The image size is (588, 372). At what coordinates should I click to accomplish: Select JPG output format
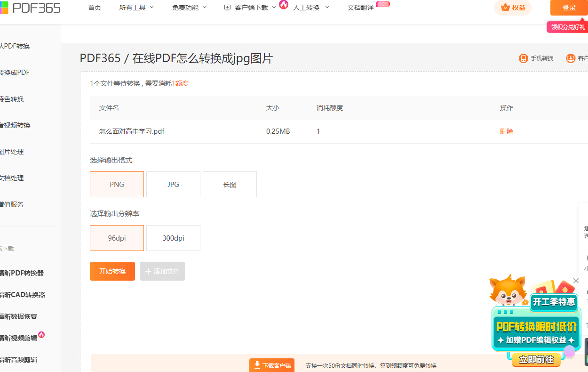click(173, 184)
